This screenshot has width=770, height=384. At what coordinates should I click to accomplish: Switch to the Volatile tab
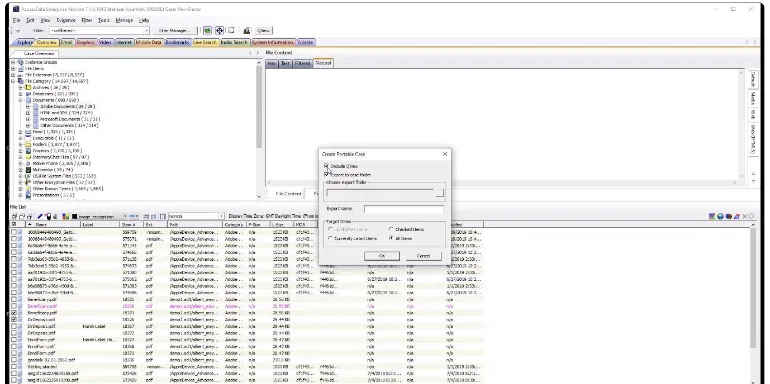(305, 43)
